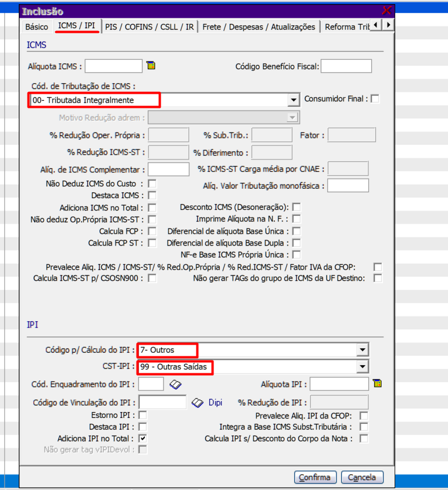
Task: Open calculator icon beside Alíquota IPI field
Action: click(x=377, y=383)
